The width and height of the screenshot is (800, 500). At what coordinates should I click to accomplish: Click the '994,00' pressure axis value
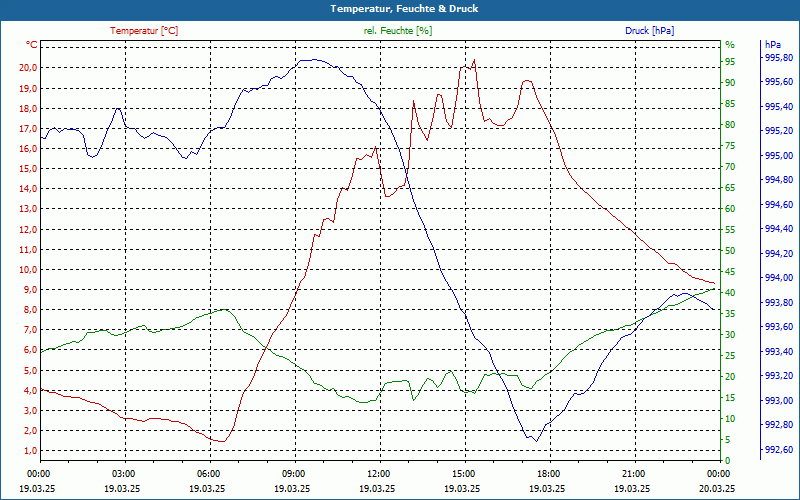coord(779,278)
